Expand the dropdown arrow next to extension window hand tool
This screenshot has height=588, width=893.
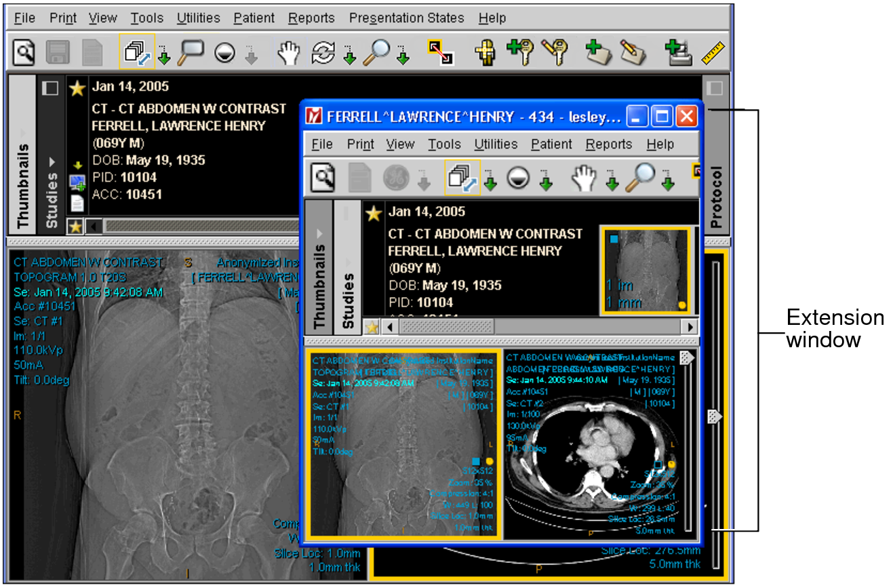(612, 180)
